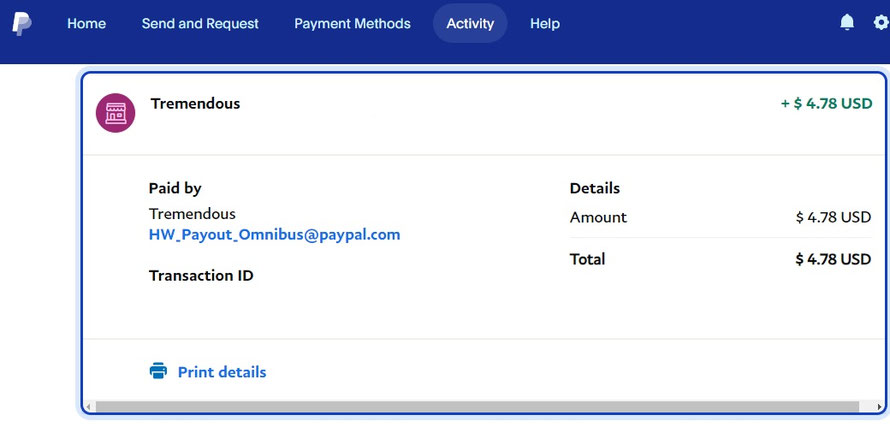Open Payment Methods page
This screenshot has height=439, width=890.
click(352, 24)
